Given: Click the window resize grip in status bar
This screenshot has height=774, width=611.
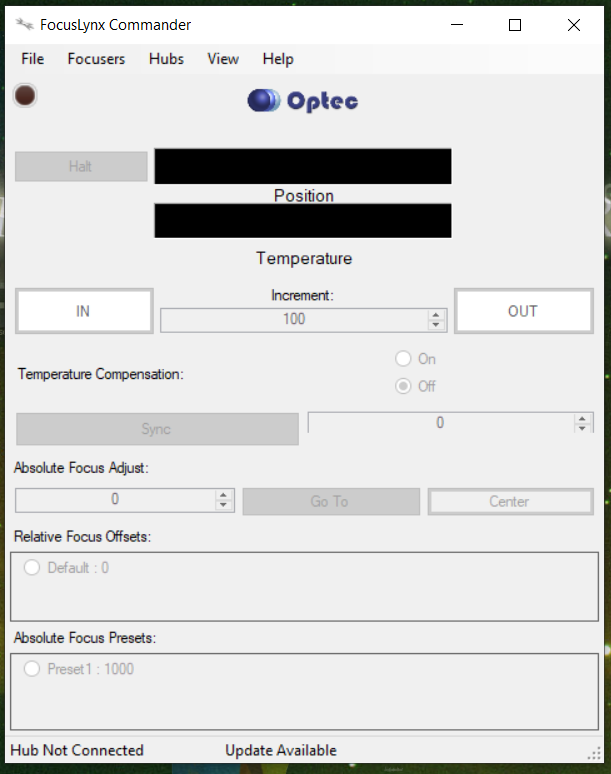Looking at the screenshot, I should tap(594, 753).
